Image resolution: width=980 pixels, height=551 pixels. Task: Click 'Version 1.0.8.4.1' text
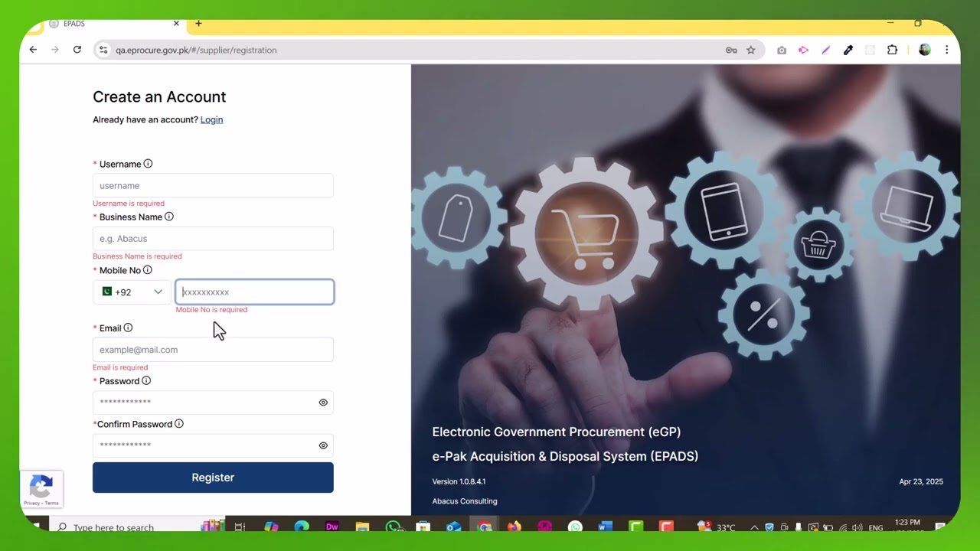tap(459, 481)
